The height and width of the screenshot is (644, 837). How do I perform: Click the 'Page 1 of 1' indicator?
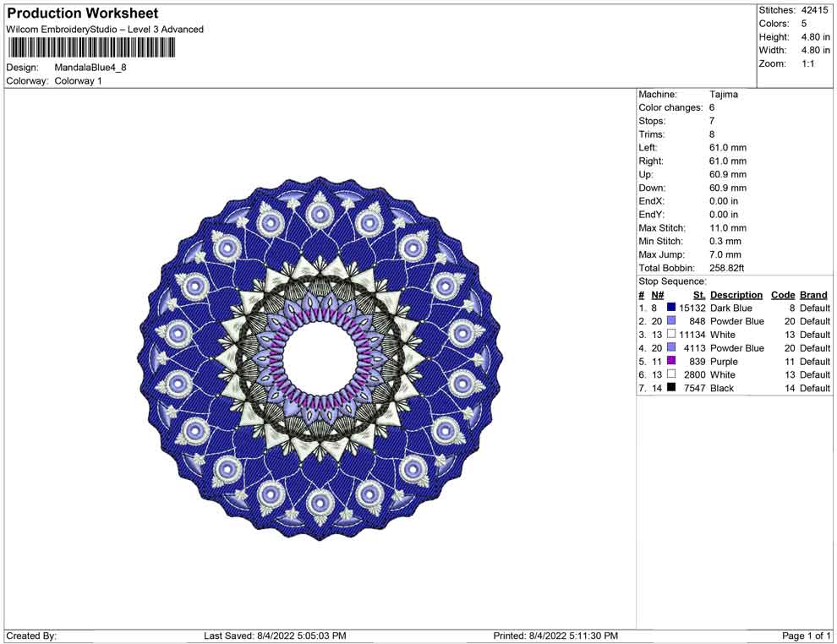806,636
